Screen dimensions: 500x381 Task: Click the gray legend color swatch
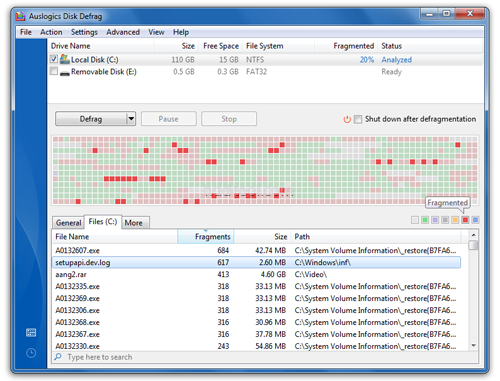pyautogui.click(x=445, y=220)
